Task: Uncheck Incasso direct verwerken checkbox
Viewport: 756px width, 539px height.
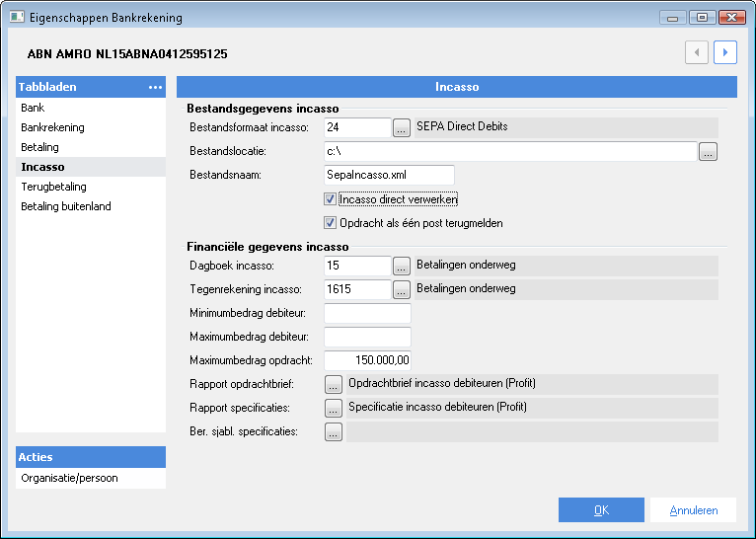Action: 330,199
